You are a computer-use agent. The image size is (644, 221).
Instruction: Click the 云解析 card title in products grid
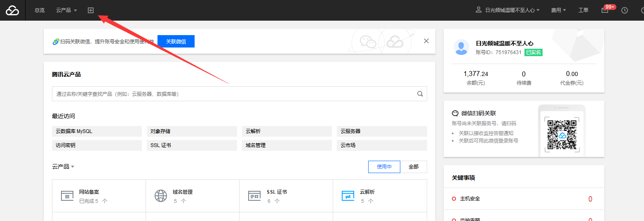367,192
